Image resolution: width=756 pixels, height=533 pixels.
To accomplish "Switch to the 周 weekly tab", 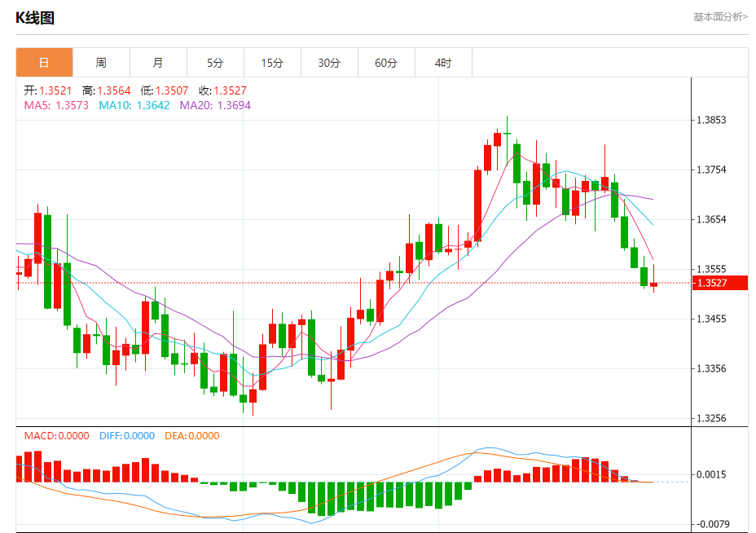I will point(101,63).
